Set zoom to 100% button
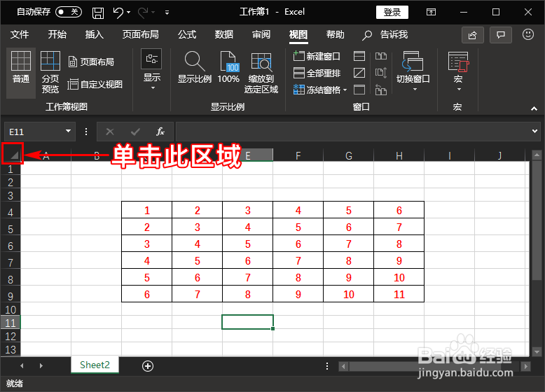Image resolution: width=545 pixels, height=392 pixels. point(228,68)
